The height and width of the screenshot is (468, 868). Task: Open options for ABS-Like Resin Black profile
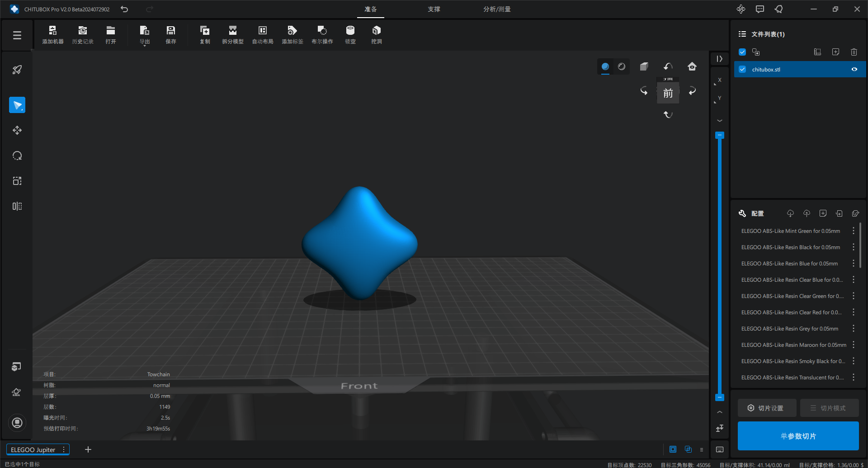tap(854, 247)
